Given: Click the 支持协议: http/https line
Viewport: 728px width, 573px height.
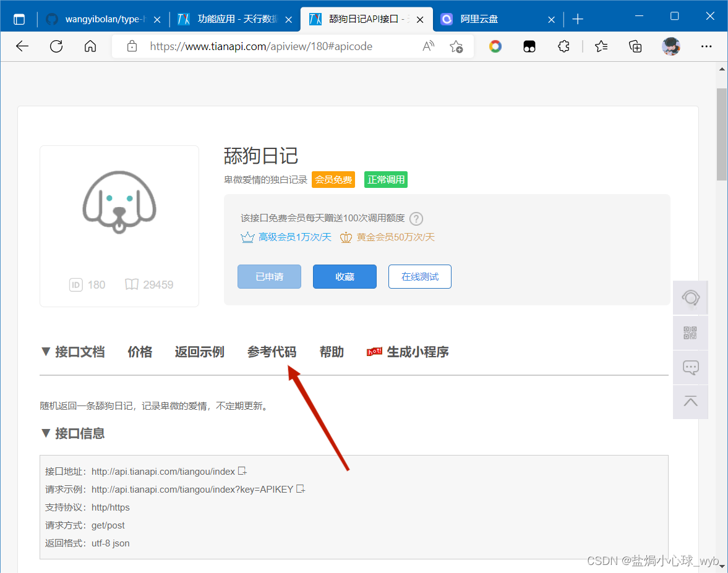Looking at the screenshot, I should [87, 507].
